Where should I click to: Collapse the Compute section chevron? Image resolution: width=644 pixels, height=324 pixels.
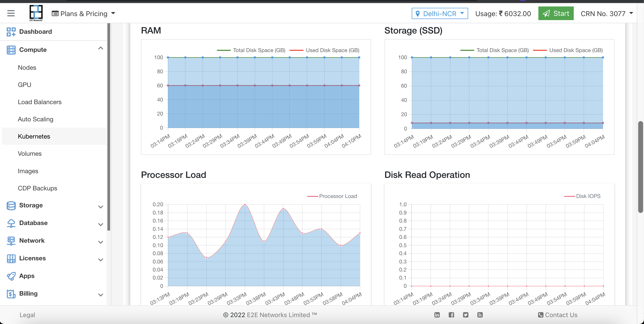coord(100,48)
